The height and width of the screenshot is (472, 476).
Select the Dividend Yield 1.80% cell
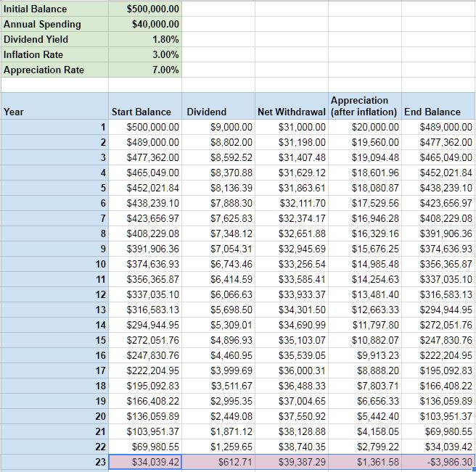coord(145,40)
